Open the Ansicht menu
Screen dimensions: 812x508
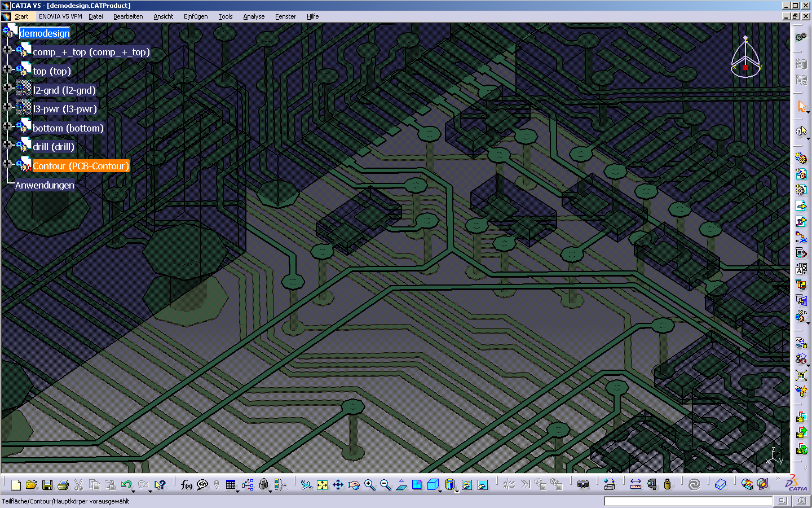point(164,16)
